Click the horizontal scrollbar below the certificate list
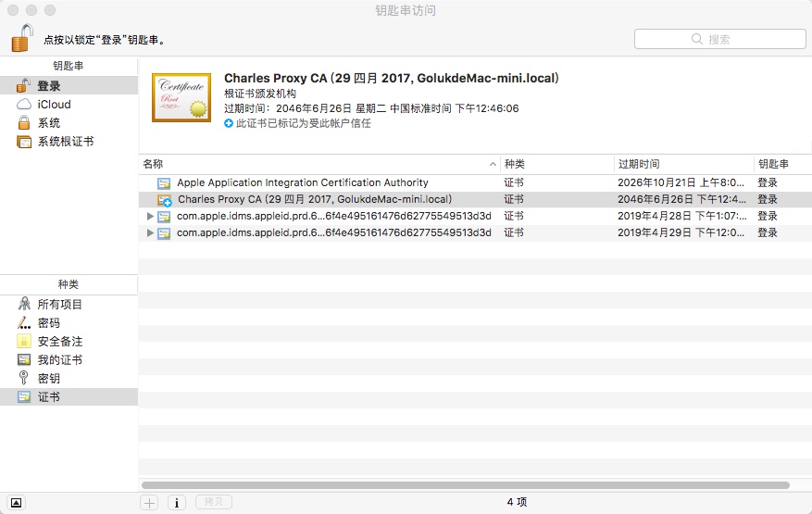 465,485
